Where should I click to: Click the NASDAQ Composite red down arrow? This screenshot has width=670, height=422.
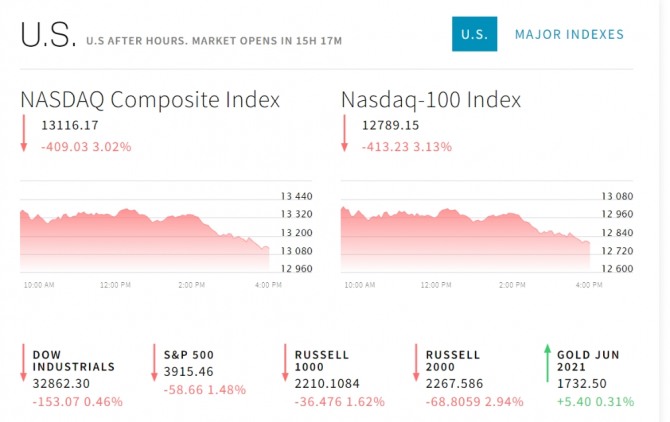tap(24, 133)
